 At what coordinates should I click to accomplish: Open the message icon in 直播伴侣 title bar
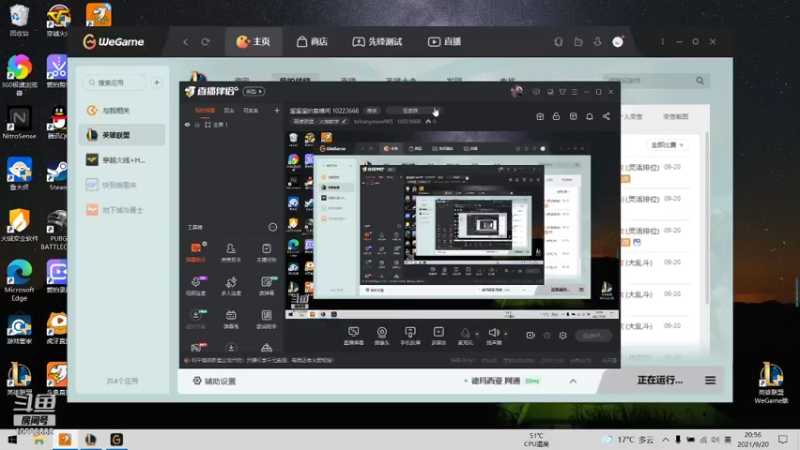(536, 92)
